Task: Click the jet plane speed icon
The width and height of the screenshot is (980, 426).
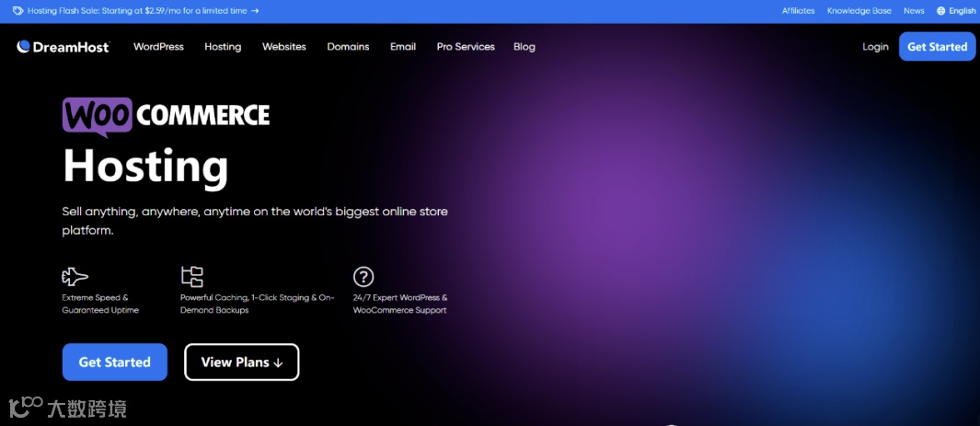Action: [x=75, y=276]
